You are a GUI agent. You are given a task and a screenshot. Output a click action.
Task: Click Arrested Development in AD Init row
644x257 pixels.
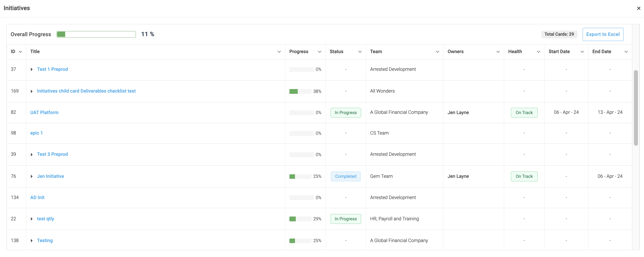click(x=393, y=198)
